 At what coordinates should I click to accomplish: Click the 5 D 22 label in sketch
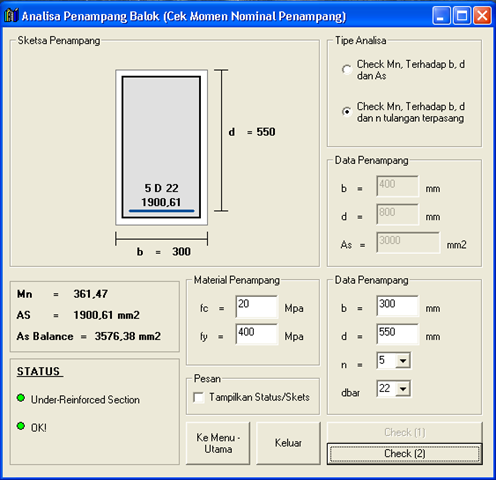coord(161,188)
